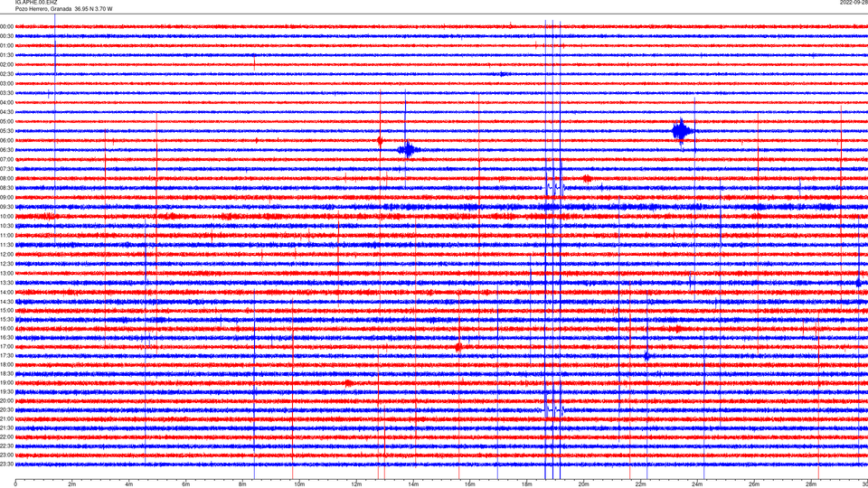
Task: Click the 18m tick label on time axis
Action: 527,484
